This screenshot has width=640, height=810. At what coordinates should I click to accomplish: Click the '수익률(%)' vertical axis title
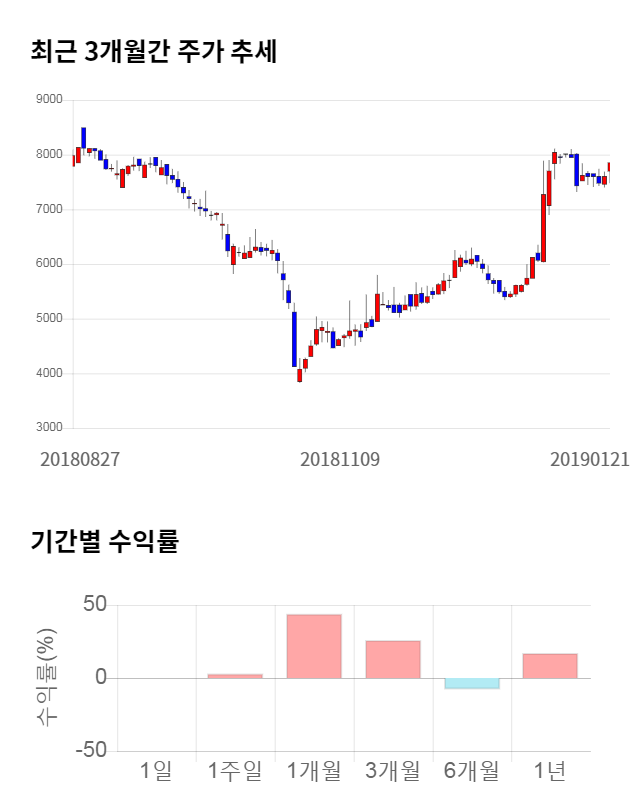coord(47,678)
